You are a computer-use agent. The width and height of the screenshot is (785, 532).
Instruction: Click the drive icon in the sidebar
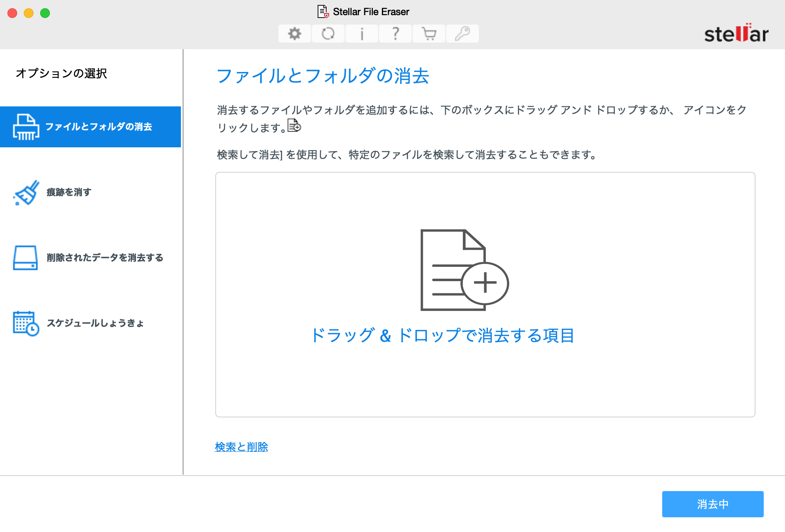25,257
